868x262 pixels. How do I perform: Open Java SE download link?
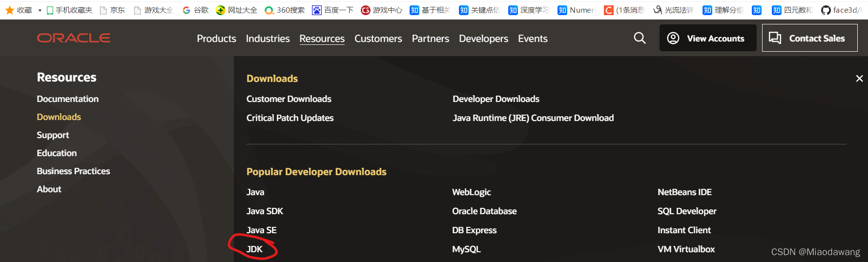261,230
